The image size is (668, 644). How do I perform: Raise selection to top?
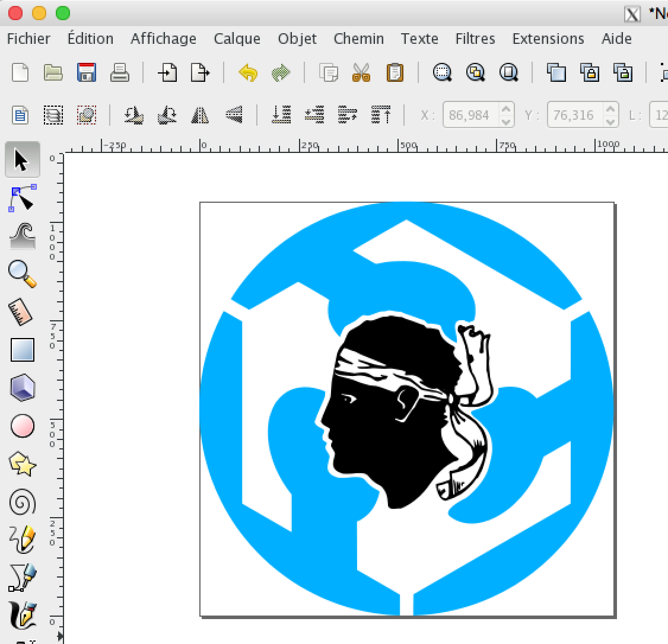[381, 115]
